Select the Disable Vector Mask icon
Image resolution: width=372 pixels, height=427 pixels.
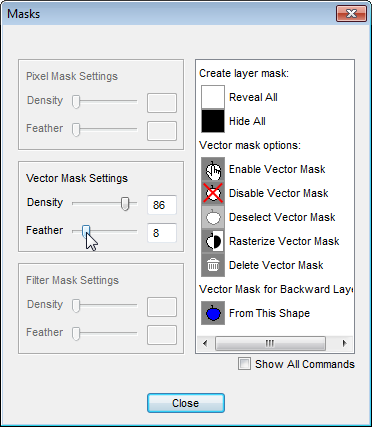coord(213,193)
